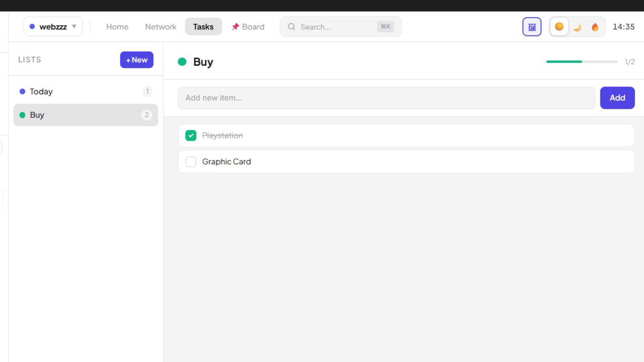Click the red pin icon on Board
The image size is (644, 362).
pos(235,26)
